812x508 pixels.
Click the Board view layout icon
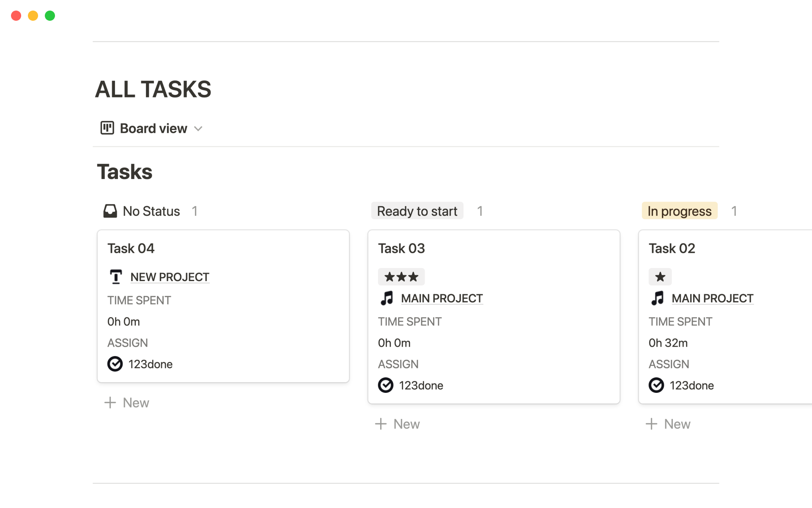(x=107, y=128)
